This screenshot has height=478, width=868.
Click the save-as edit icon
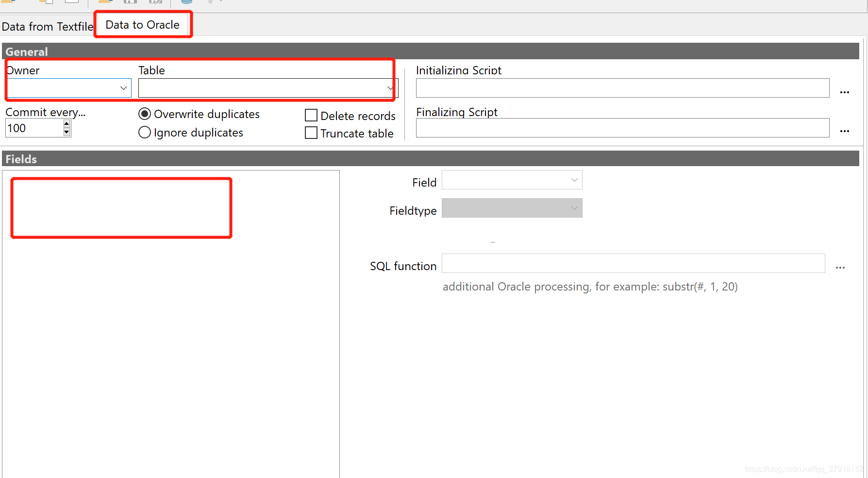point(155,1)
